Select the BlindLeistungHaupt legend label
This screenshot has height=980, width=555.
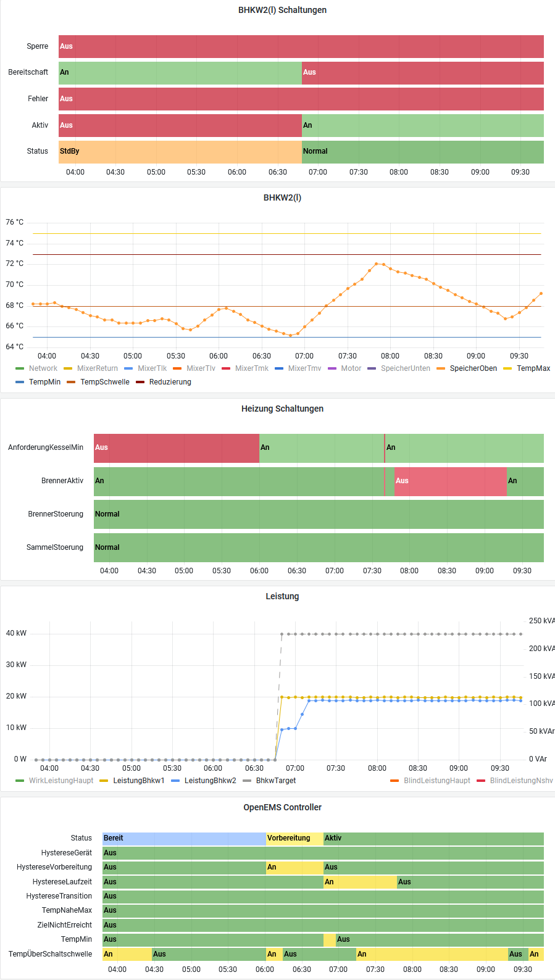pos(436,781)
